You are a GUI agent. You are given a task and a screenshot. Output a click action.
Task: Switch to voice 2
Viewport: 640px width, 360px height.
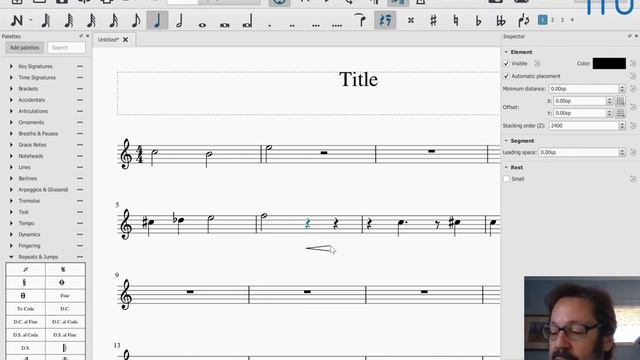(552, 20)
